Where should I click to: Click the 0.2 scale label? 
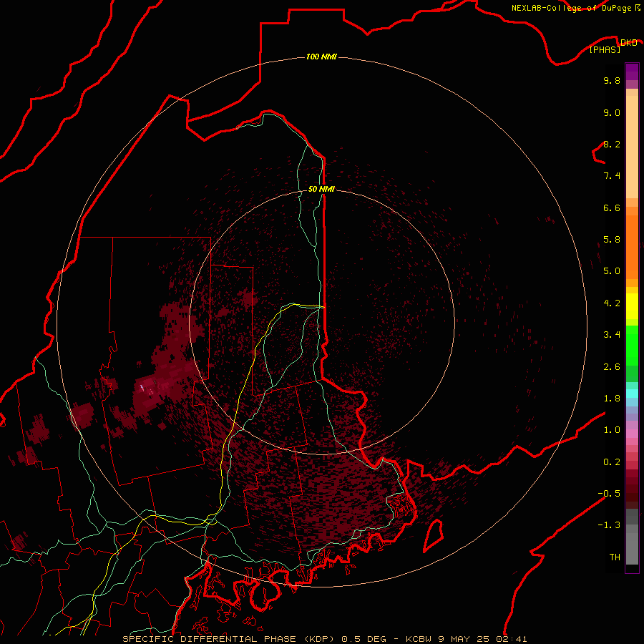[612, 462]
